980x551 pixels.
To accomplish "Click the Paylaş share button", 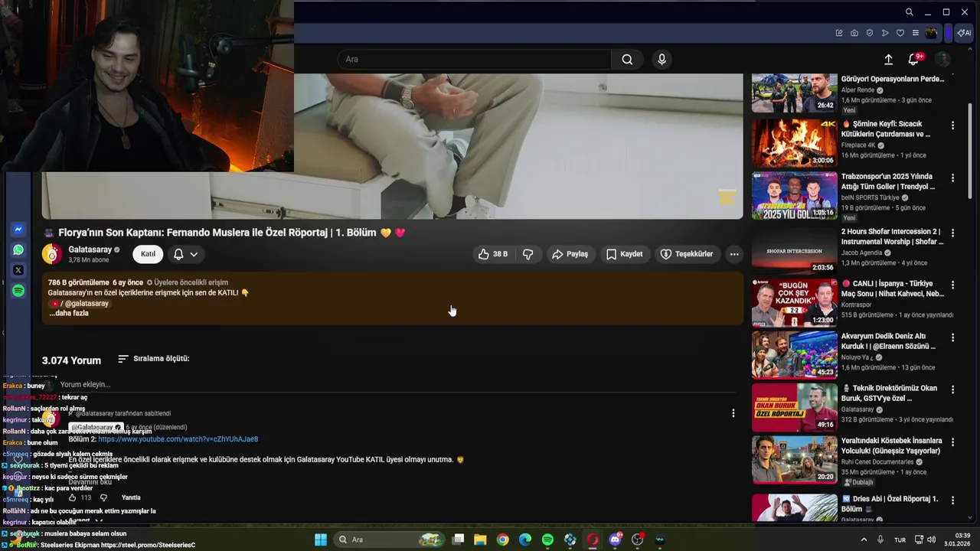I will pyautogui.click(x=570, y=254).
